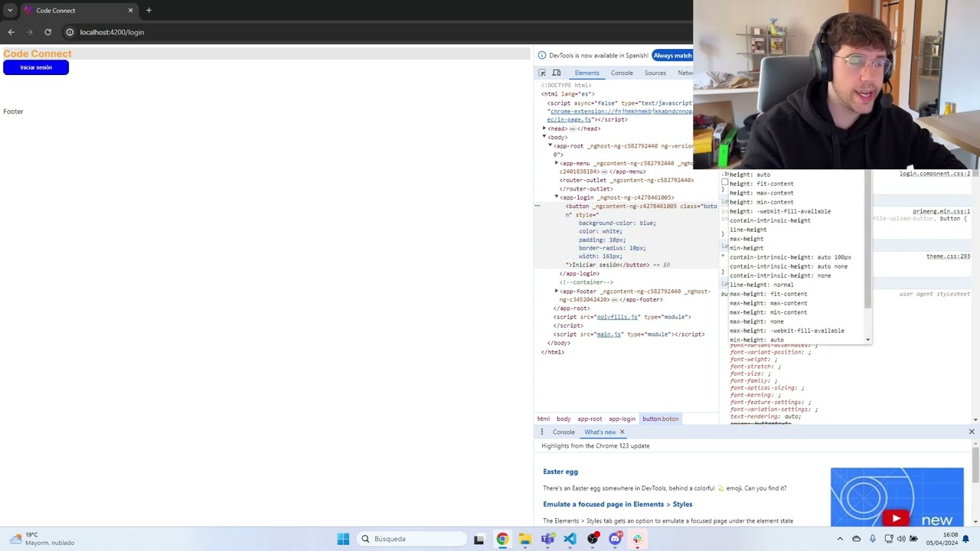
Task: Open the network tray icon
Action: click(x=889, y=539)
